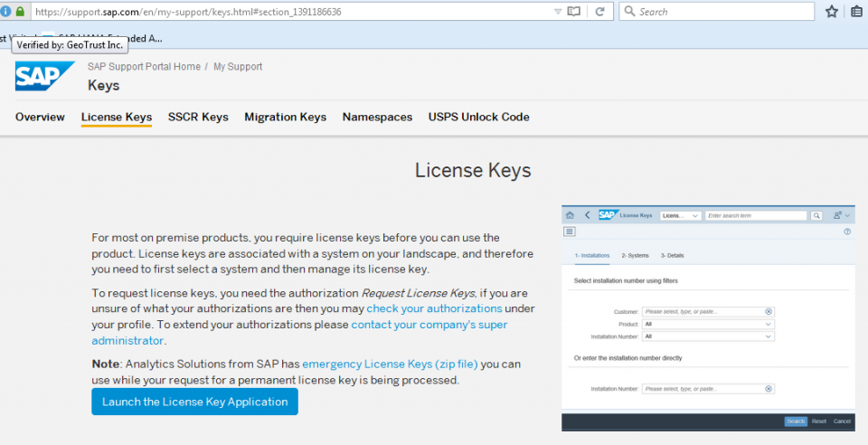Open the USPS Unlock Code tab

pos(479,118)
